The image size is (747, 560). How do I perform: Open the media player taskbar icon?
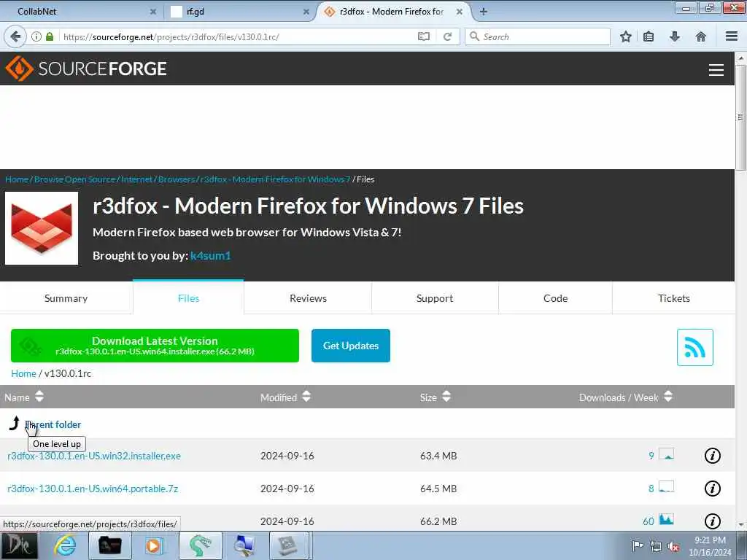pos(153,545)
